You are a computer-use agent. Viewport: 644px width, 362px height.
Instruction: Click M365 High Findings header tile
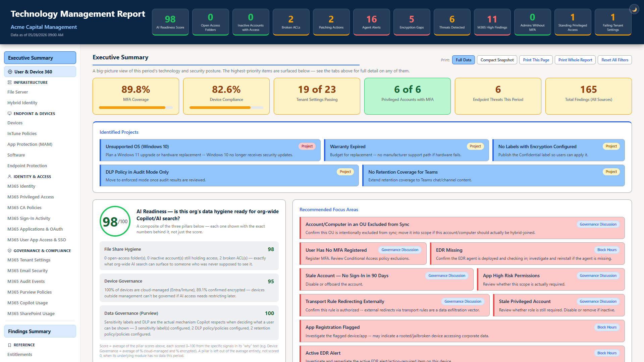(x=492, y=22)
